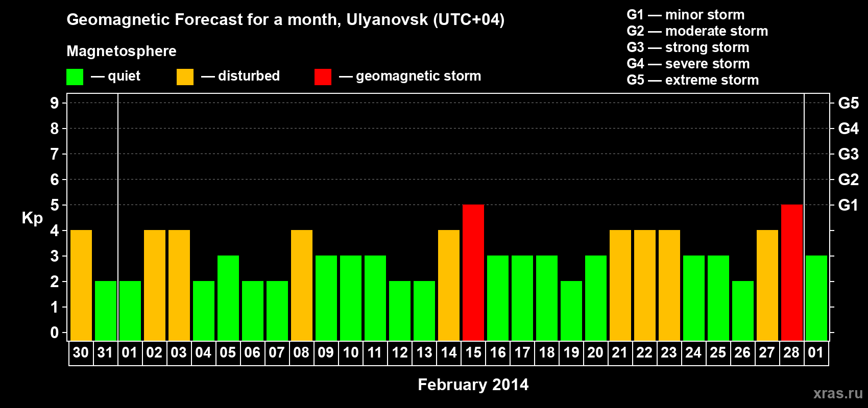Click the date cell labeled 20

click(596, 353)
